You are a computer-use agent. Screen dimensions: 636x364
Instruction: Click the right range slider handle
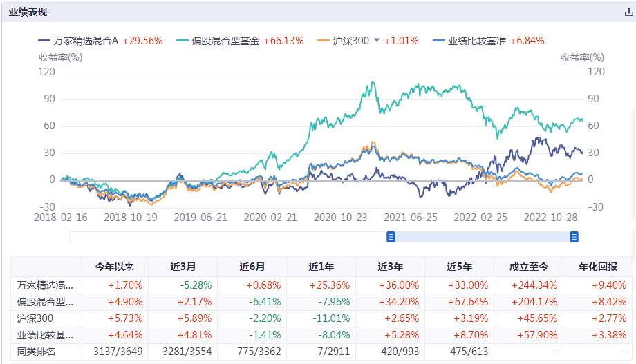[x=574, y=237]
